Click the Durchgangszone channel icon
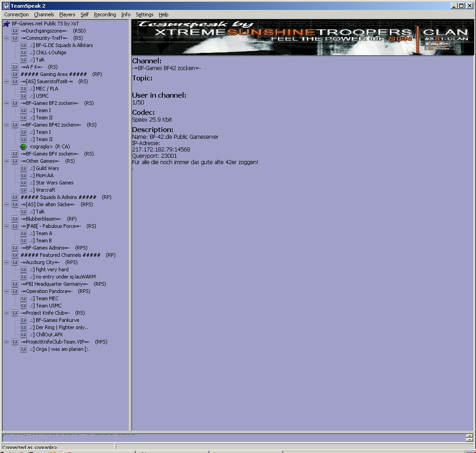Viewport: 476px width, 453px height. tap(15, 31)
